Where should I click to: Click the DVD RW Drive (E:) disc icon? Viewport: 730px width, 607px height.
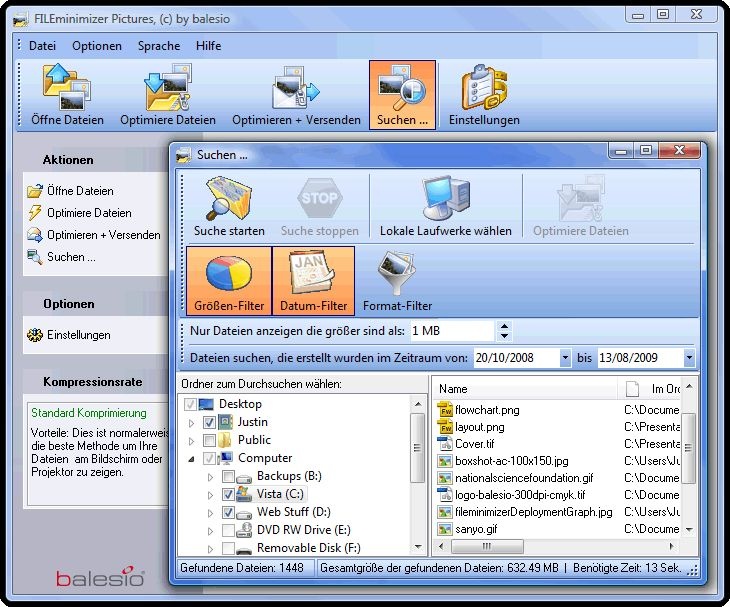(244, 530)
